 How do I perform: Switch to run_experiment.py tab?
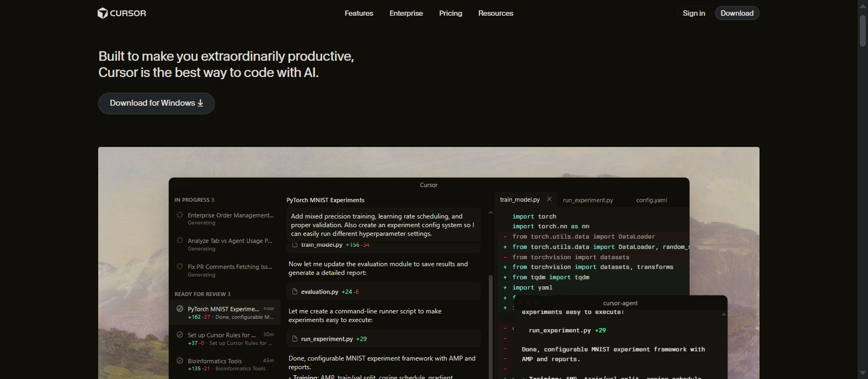tap(588, 200)
